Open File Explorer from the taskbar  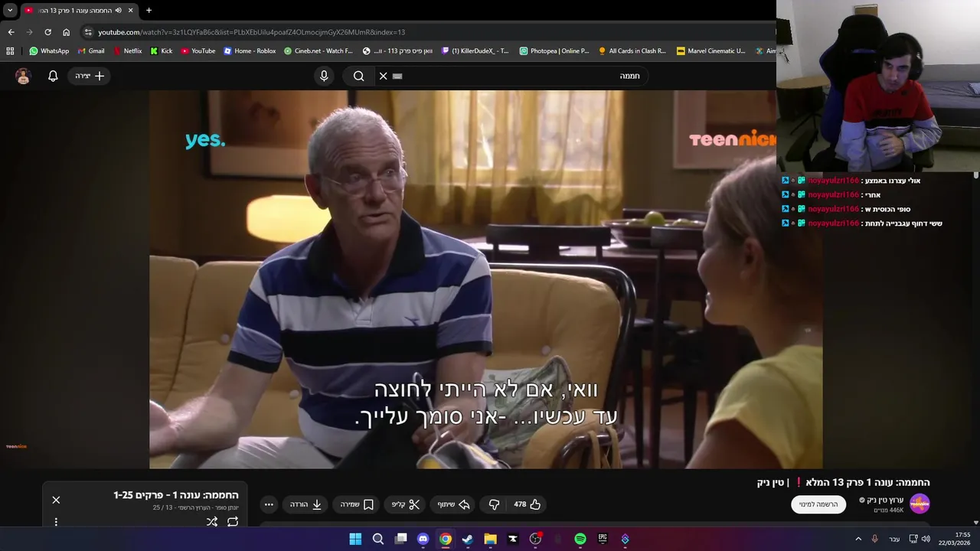(x=490, y=539)
